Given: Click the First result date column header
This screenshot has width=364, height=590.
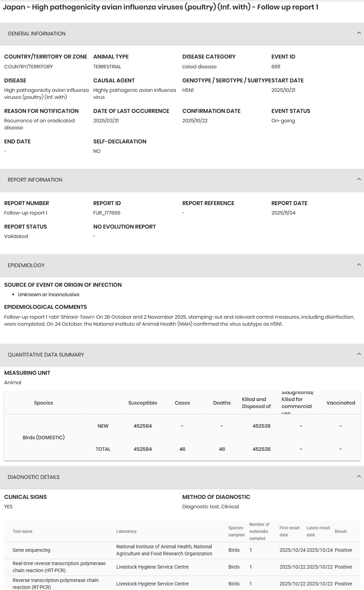Looking at the screenshot, I should pyautogui.click(x=289, y=531).
